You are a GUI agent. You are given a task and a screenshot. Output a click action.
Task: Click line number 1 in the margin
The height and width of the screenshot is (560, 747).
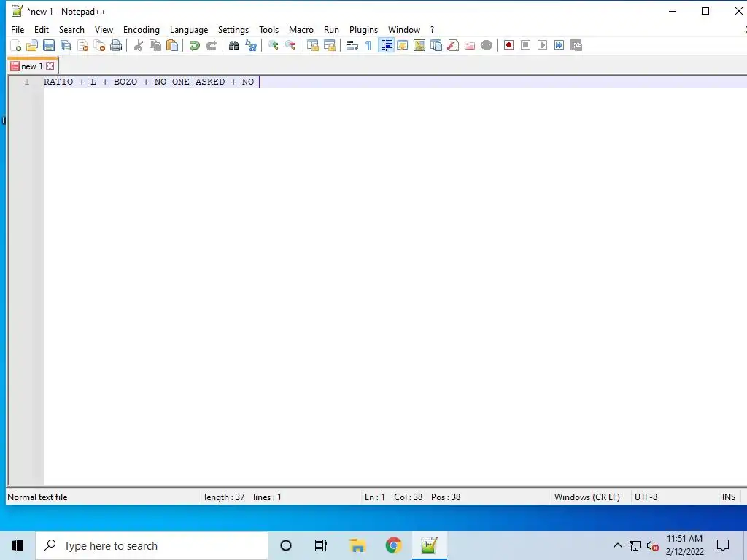(27, 82)
